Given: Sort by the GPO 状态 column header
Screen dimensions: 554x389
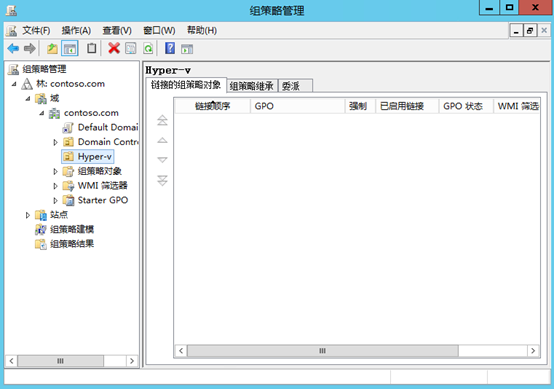Looking at the screenshot, I should (x=466, y=106).
